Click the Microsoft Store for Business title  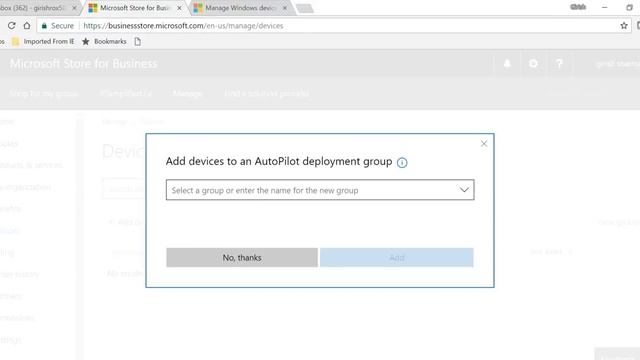[83, 64]
